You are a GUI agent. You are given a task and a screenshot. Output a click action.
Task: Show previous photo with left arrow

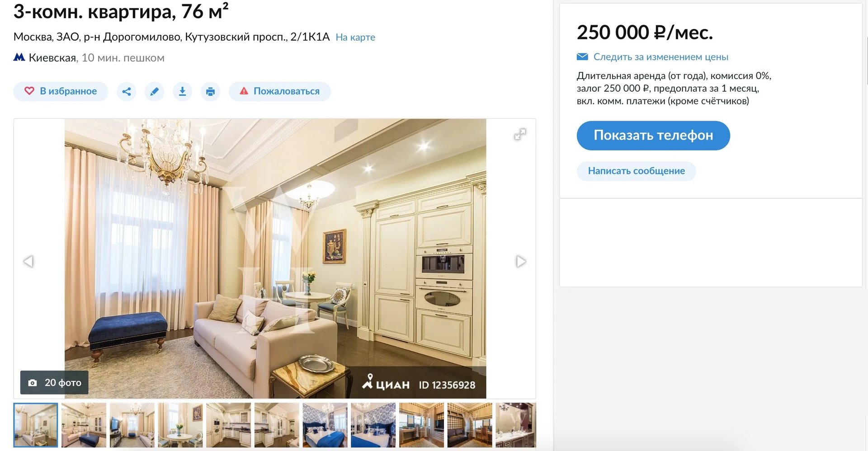click(28, 261)
